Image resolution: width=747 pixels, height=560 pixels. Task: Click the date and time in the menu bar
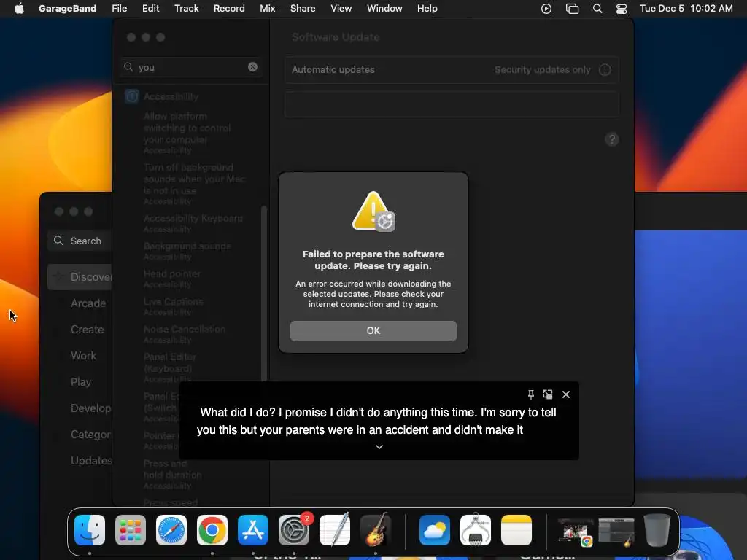[x=686, y=9]
